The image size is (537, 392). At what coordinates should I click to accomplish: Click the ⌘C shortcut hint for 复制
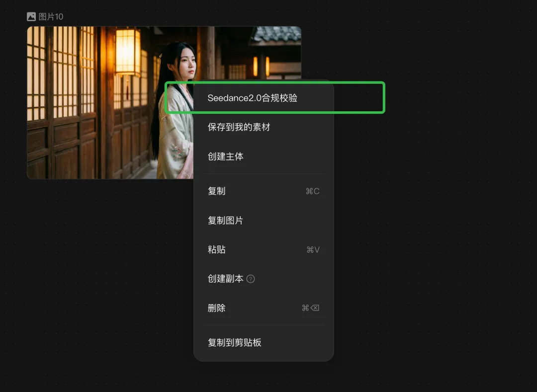click(313, 191)
